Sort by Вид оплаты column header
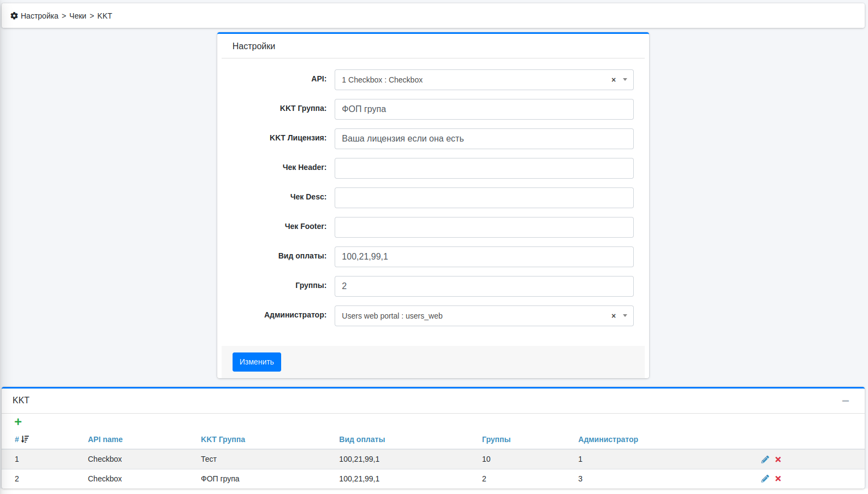This screenshot has height=494, width=868. coord(362,439)
